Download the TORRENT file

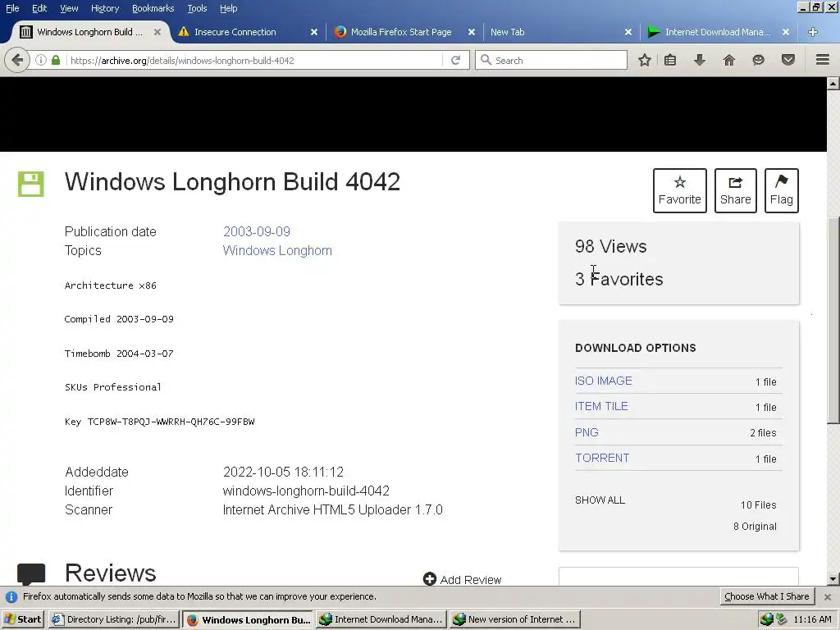pos(602,458)
